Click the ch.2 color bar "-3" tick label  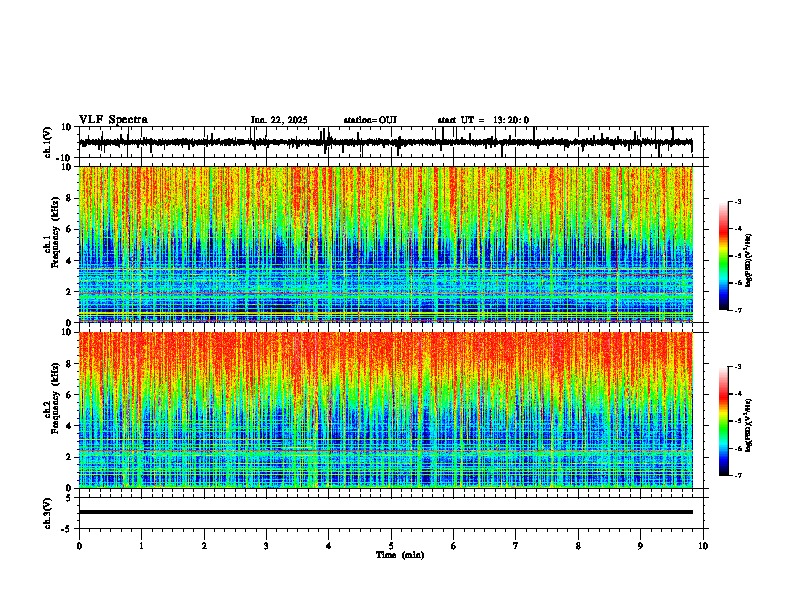(x=737, y=367)
